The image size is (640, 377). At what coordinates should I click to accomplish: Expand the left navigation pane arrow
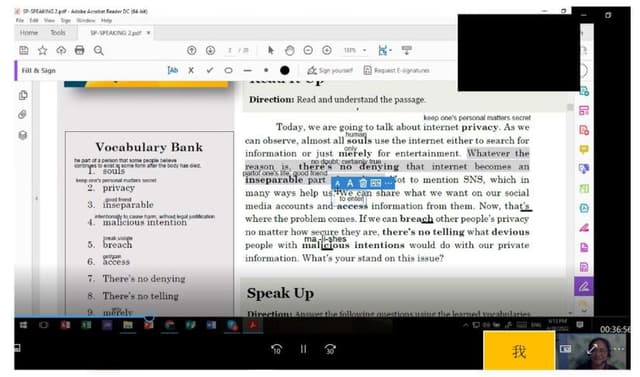(36, 198)
